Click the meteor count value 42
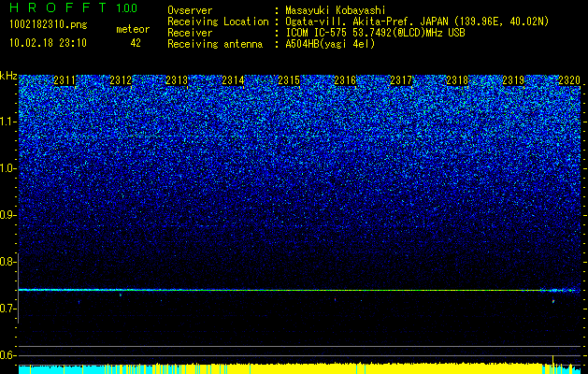 pyautogui.click(x=136, y=43)
